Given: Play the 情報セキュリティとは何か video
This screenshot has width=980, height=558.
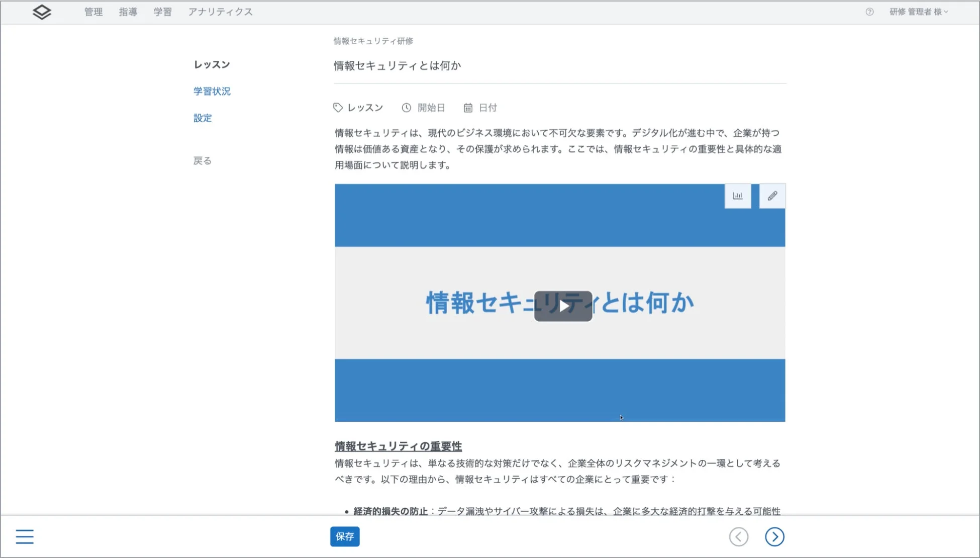Looking at the screenshot, I should coord(563,306).
